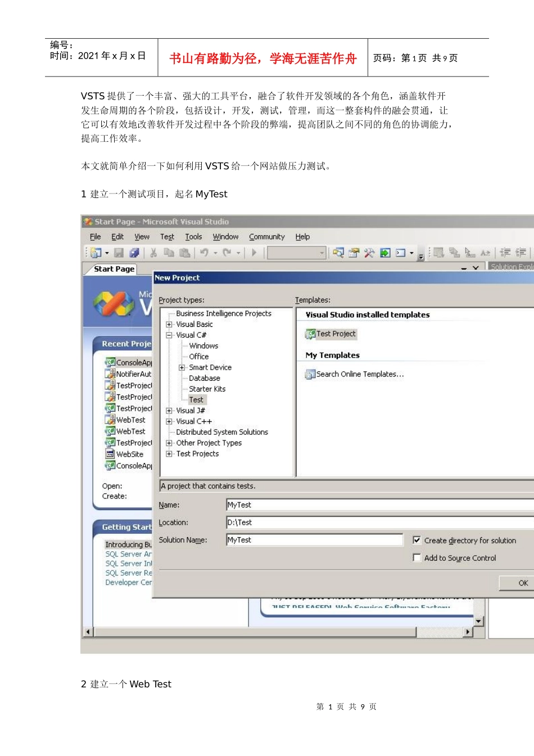This screenshot has height=756, width=534.
Task: Expand the Other Project Types node
Action: coord(169,443)
